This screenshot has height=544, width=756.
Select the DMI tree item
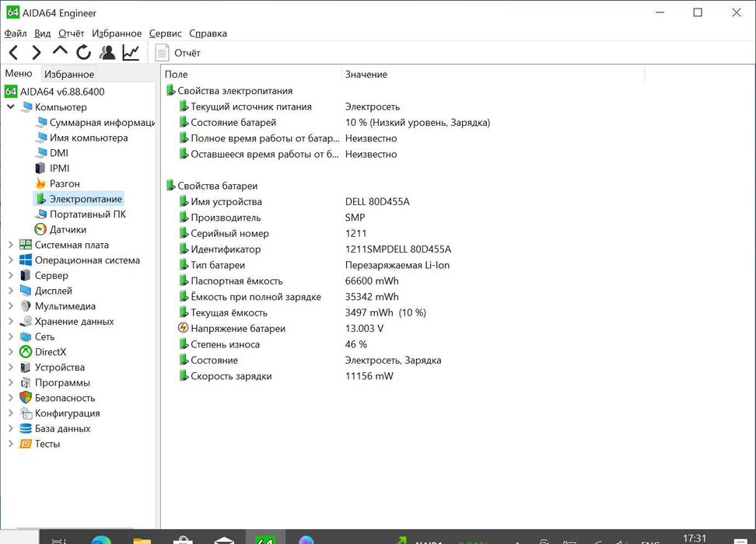(x=52, y=153)
